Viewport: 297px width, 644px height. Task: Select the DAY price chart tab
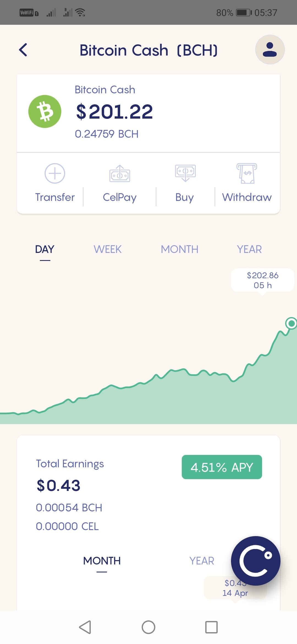pyautogui.click(x=45, y=249)
